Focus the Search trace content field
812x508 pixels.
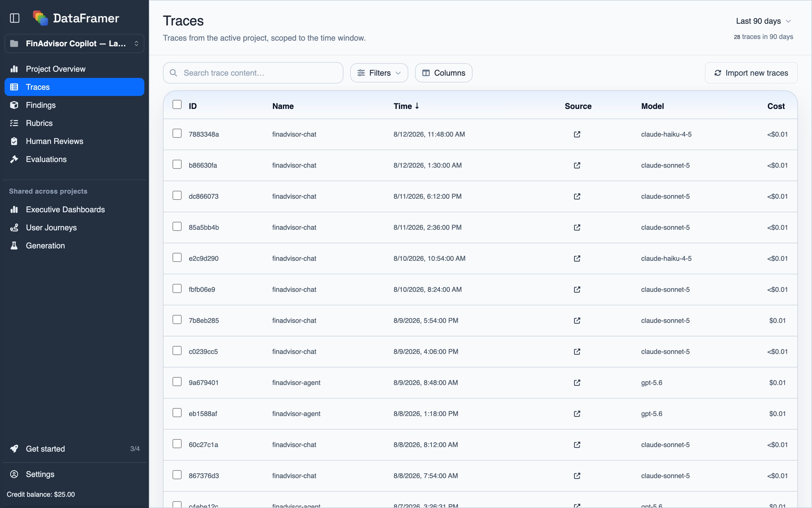point(253,73)
